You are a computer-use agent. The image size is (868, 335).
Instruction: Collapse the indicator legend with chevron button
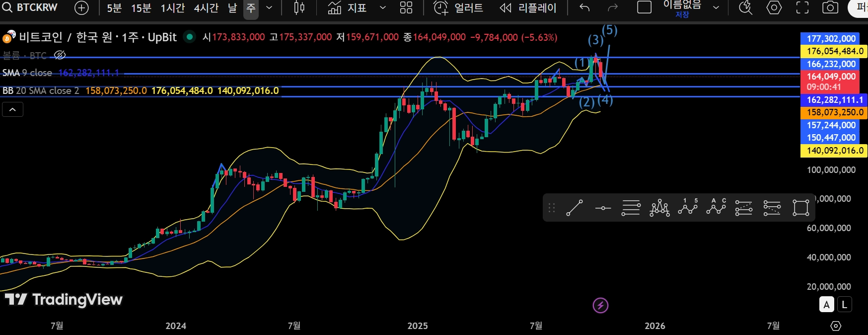(13, 109)
